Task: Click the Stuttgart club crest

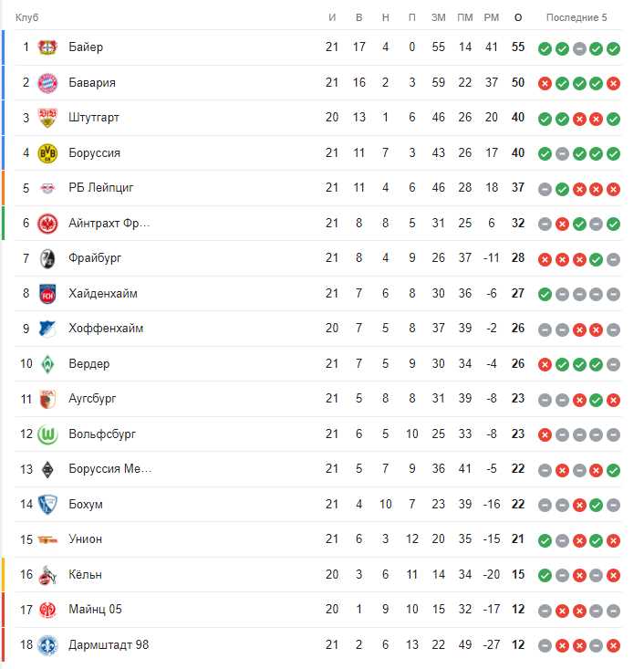Action: (x=47, y=118)
